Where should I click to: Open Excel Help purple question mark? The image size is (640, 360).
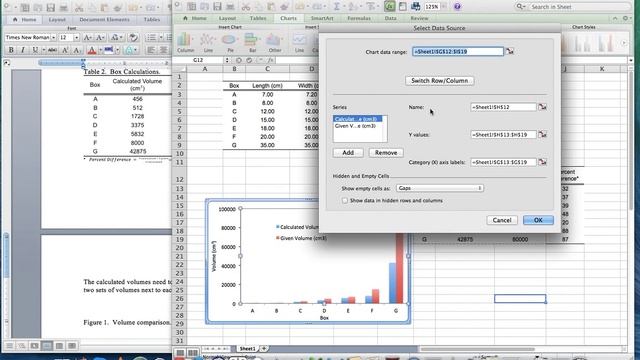[x=458, y=7]
